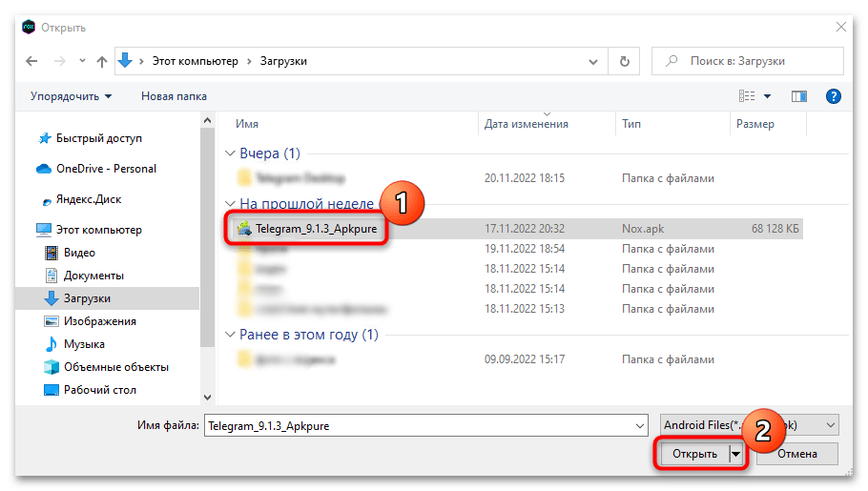Open OneDrive - Personal in sidebar
This screenshot has width=868, height=491.
(106, 169)
